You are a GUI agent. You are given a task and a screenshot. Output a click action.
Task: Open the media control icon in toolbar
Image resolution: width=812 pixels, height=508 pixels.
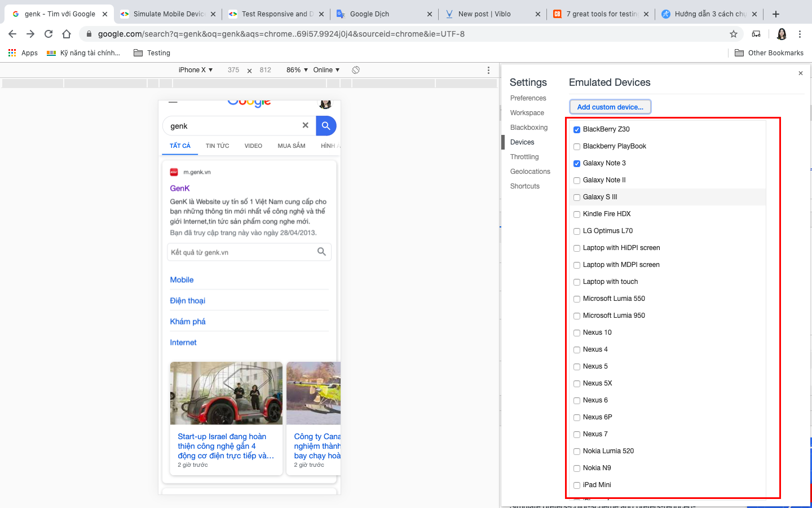point(756,34)
